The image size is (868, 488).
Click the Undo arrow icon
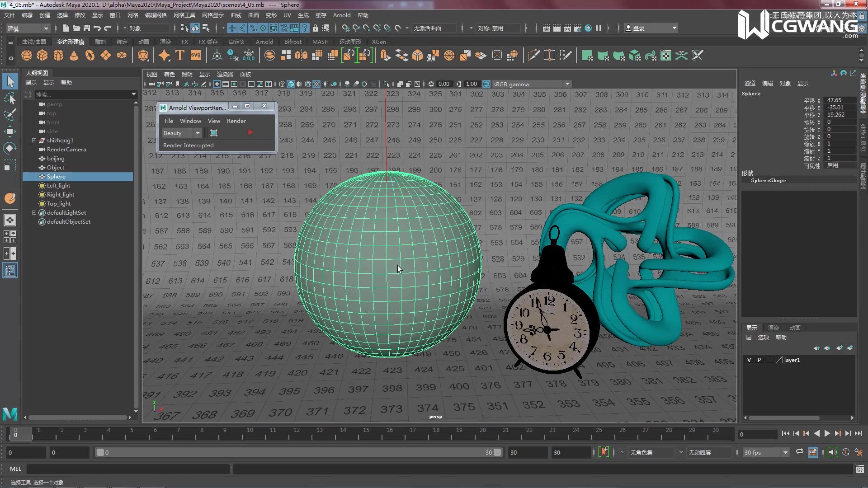point(97,28)
